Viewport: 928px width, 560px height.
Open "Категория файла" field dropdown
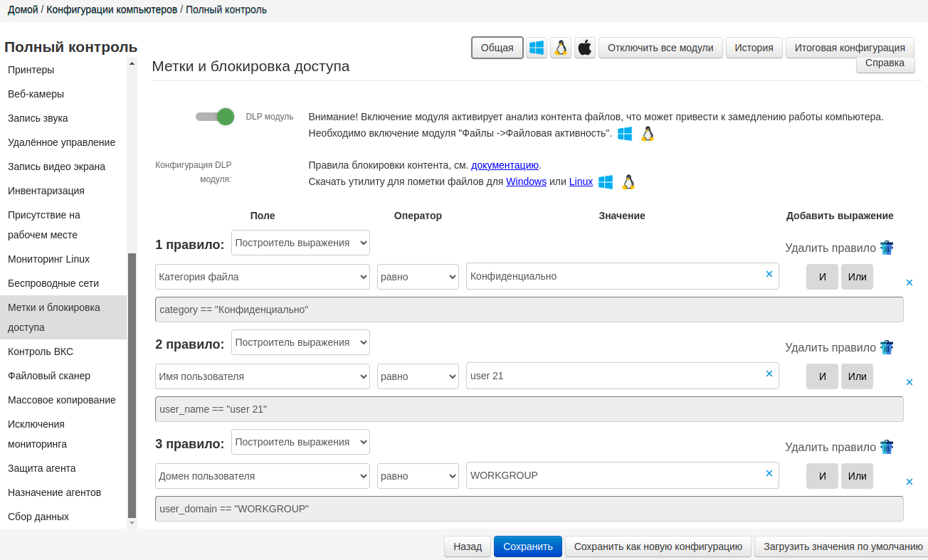pos(262,277)
